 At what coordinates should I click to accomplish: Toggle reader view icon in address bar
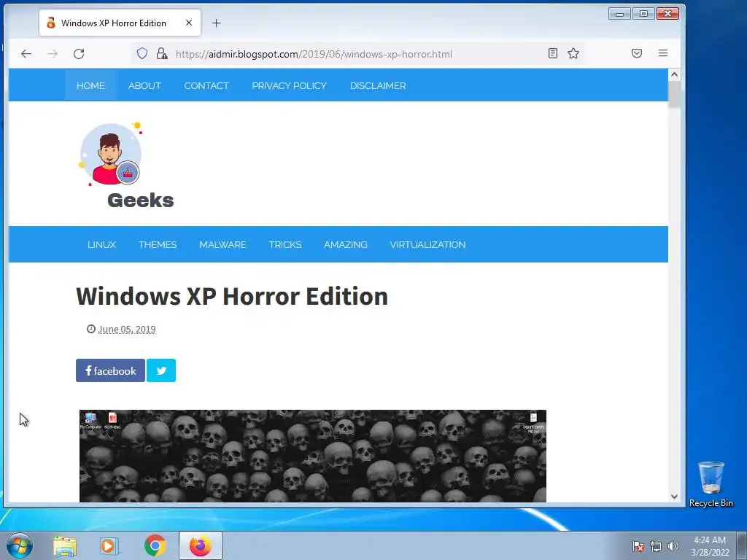(x=553, y=53)
